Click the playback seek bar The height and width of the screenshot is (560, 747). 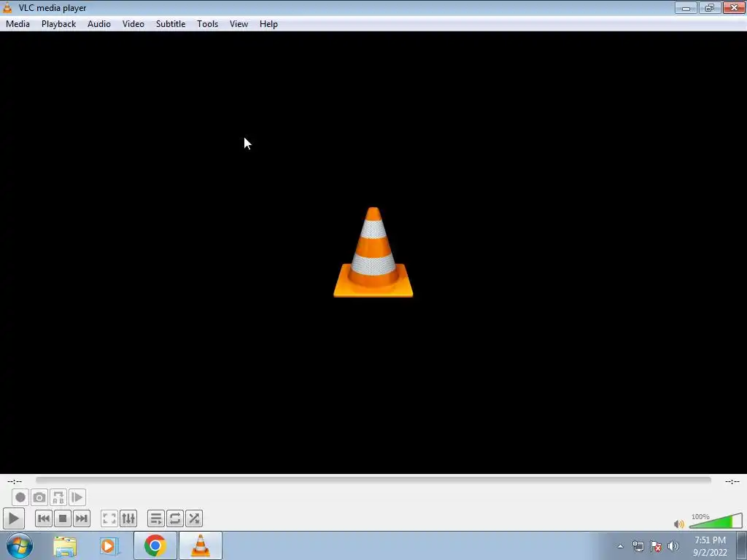(373, 481)
